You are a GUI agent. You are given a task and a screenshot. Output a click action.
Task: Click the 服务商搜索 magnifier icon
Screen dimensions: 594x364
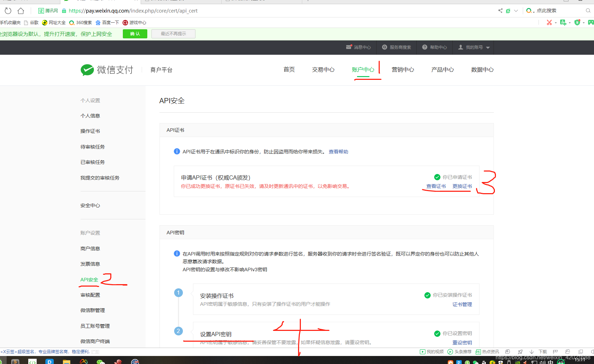tap(385, 47)
